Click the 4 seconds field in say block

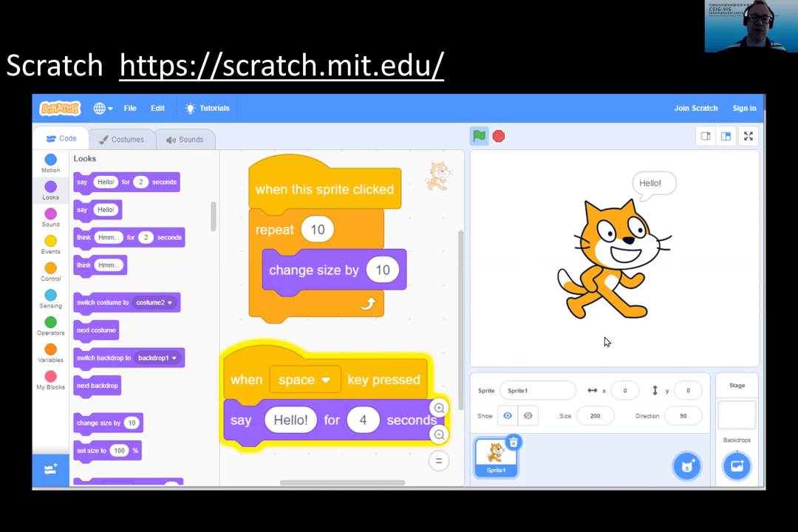click(363, 420)
